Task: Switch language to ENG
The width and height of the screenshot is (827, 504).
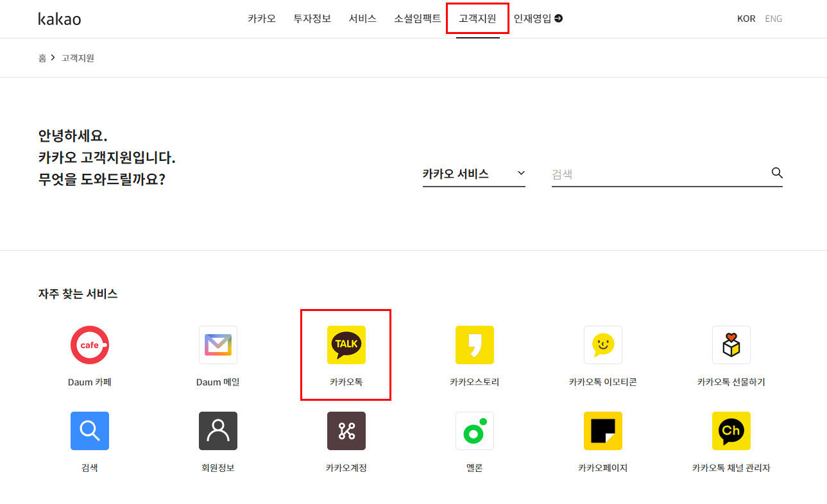Action: [x=774, y=19]
